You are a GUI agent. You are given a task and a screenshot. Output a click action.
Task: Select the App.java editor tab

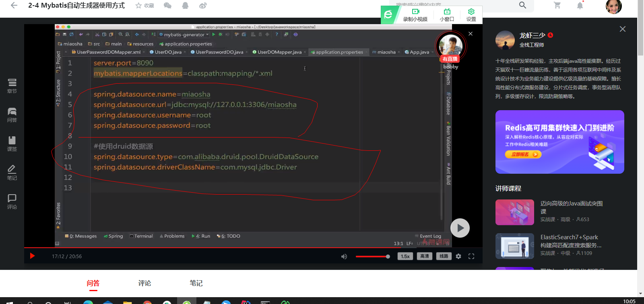click(419, 52)
